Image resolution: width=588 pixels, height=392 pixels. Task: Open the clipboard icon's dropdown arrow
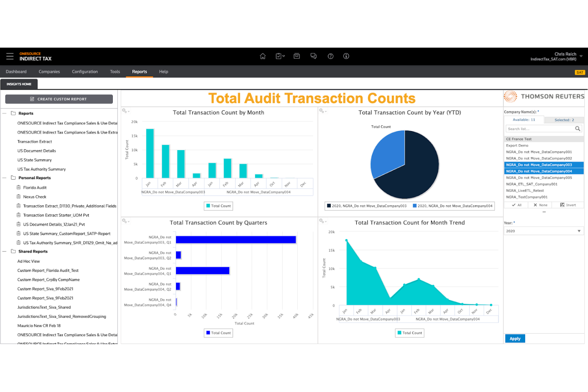pos(283,56)
